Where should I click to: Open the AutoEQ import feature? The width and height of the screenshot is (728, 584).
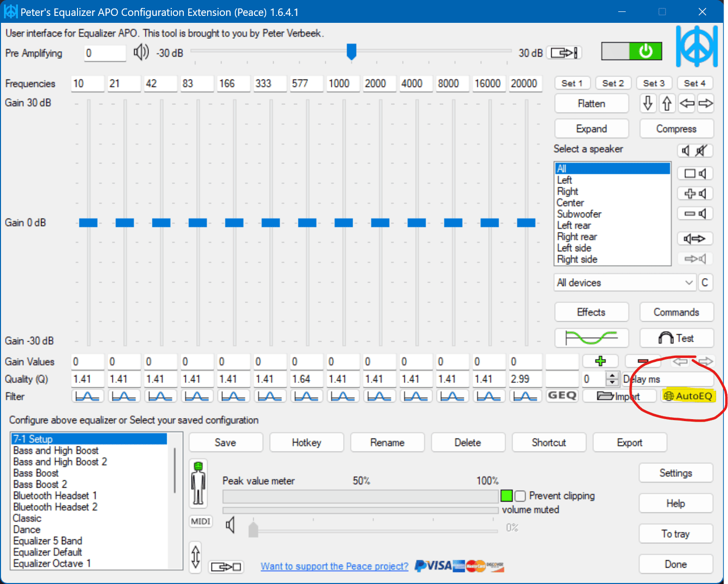click(689, 396)
